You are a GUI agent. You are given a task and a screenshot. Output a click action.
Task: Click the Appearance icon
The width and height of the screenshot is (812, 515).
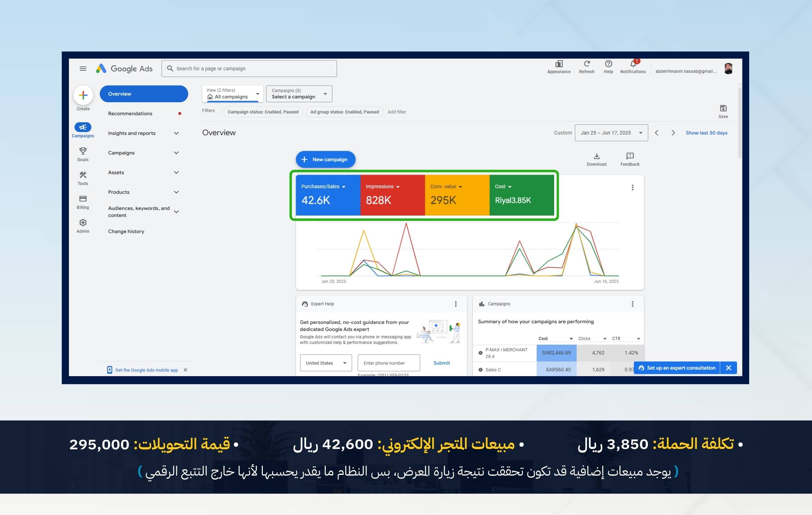(x=559, y=64)
